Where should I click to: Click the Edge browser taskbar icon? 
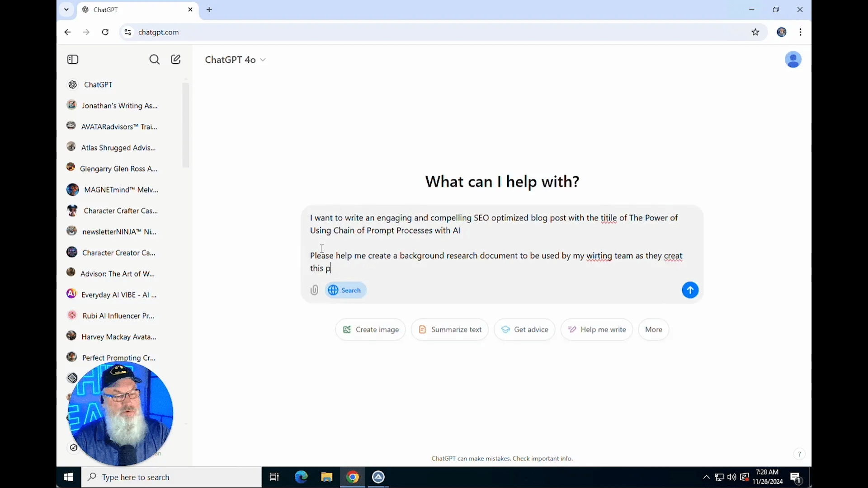click(301, 477)
